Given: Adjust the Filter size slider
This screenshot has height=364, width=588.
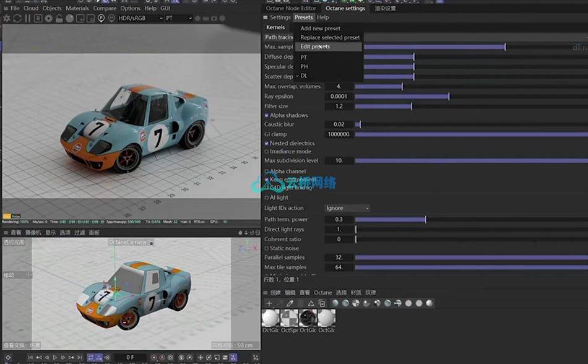Looking at the screenshot, I should [472, 106].
